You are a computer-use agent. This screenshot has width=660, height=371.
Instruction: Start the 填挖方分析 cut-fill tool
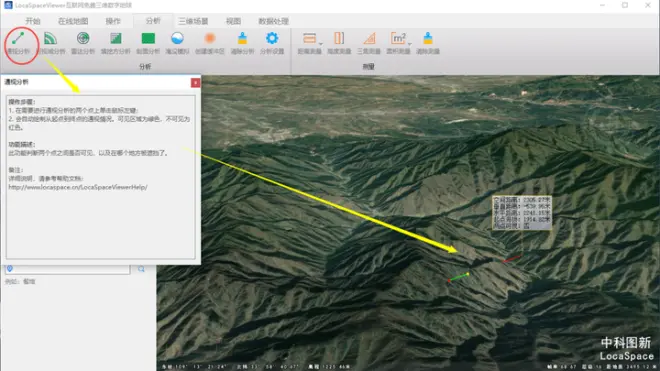pos(115,43)
